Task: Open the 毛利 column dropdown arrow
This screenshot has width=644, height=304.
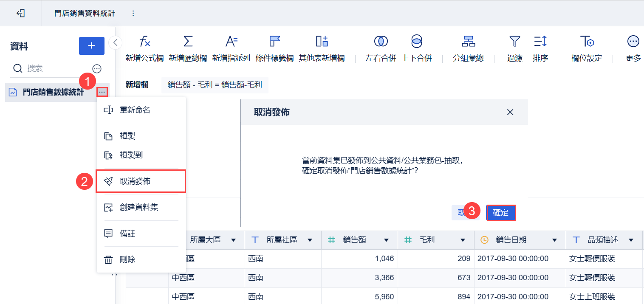Action: tap(463, 240)
